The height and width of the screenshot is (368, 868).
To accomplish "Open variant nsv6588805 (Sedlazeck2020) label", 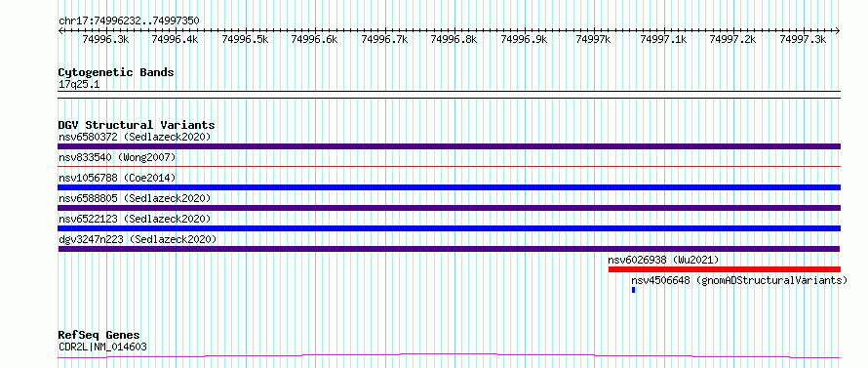I will tap(135, 198).
